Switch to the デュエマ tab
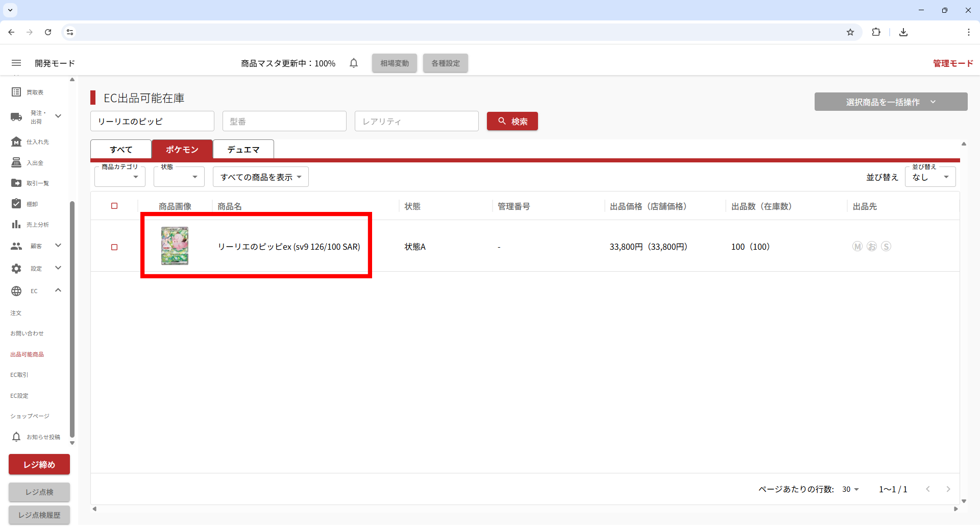The image size is (980, 527). click(243, 149)
